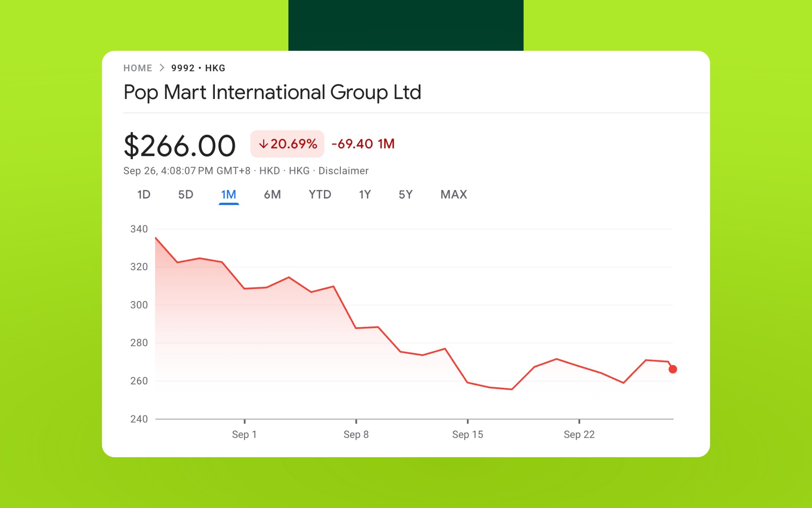Select the active 1M range tab
812x508 pixels.
229,195
